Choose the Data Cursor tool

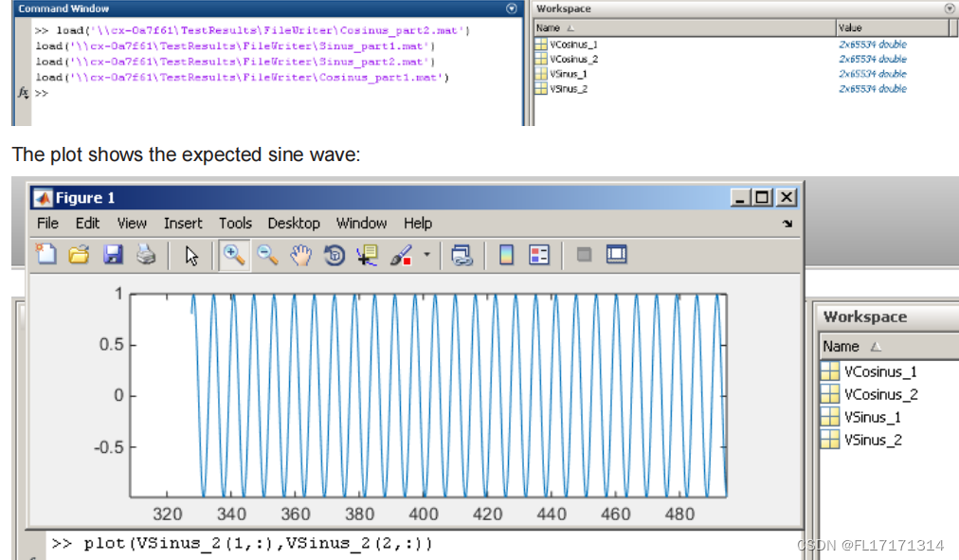[368, 255]
